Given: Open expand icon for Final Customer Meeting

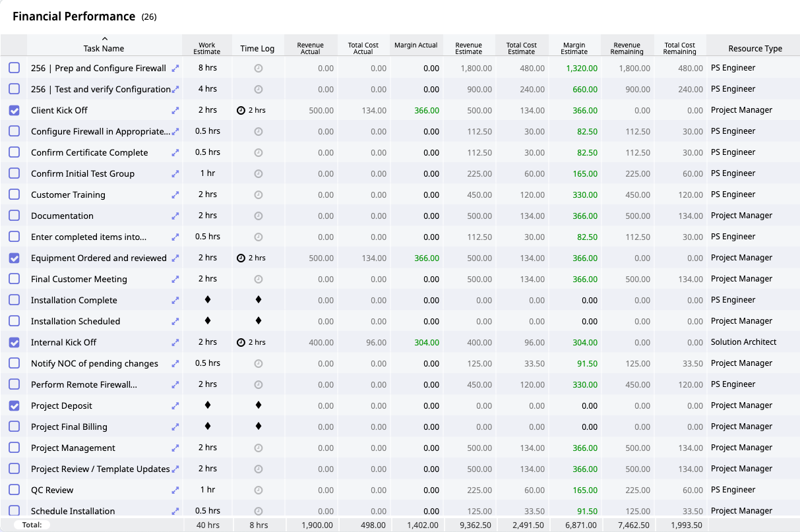Looking at the screenshot, I should pyautogui.click(x=175, y=280).
